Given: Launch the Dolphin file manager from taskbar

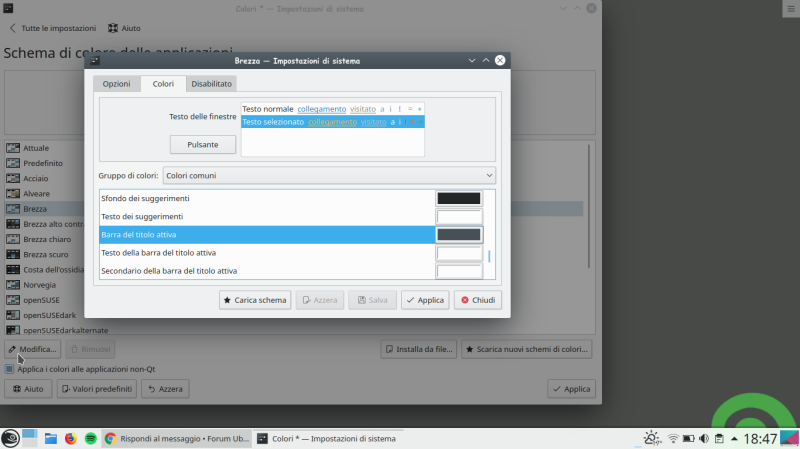Looking at the screenshot, I should 51,438.
